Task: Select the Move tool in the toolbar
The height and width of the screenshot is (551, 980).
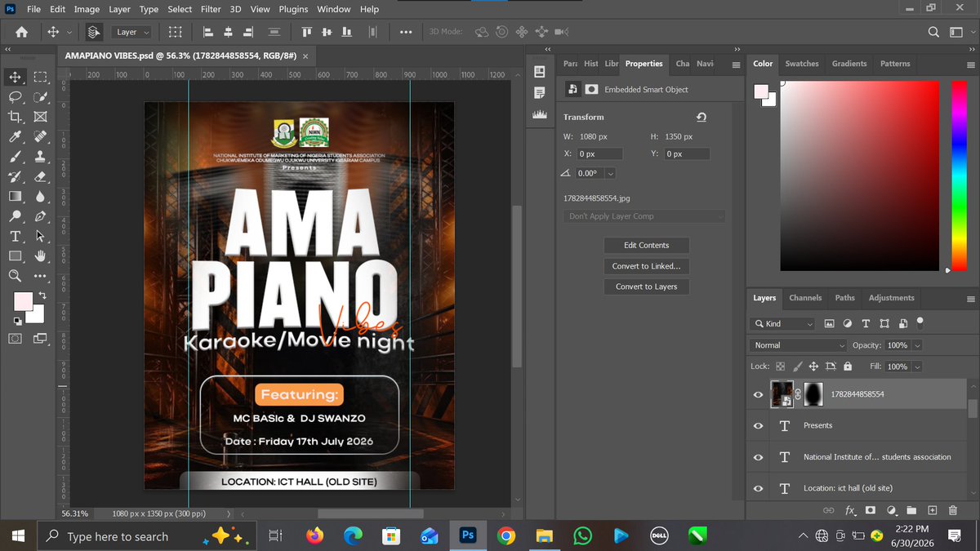Action: [x=15, y=78]
